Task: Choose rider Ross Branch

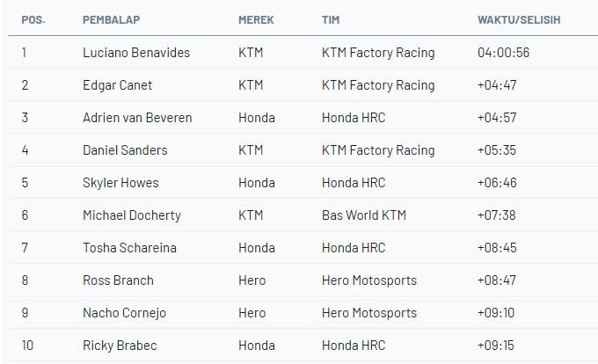Action: (117, 280)
